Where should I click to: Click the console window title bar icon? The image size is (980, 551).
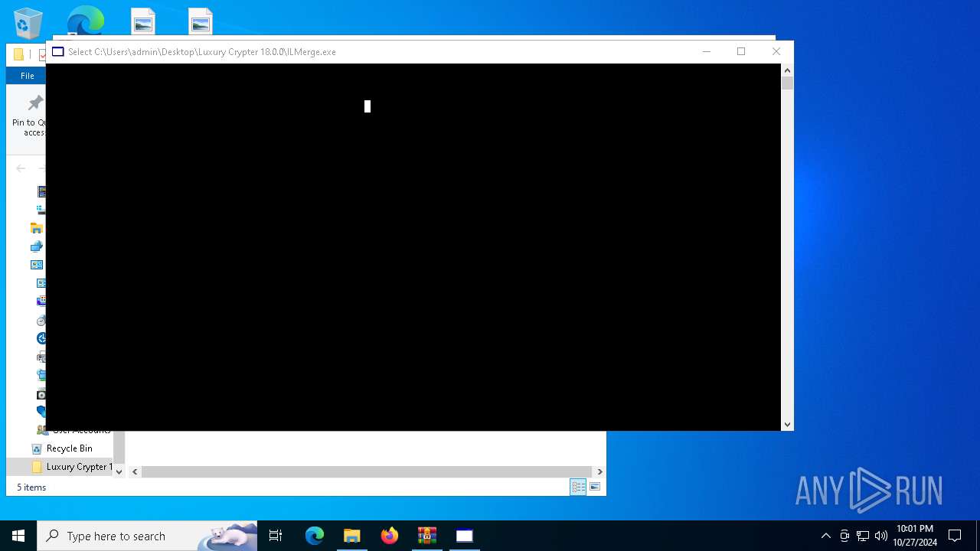tap(58, 52)
